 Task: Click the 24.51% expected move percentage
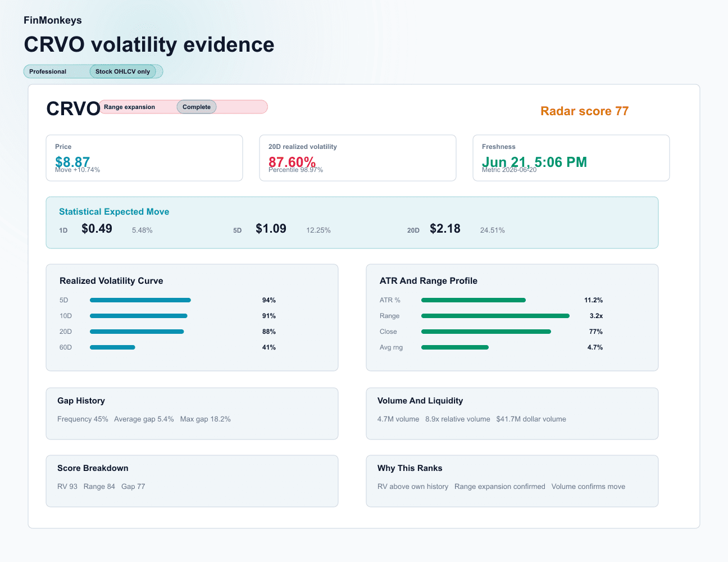(x=493, y=230)
